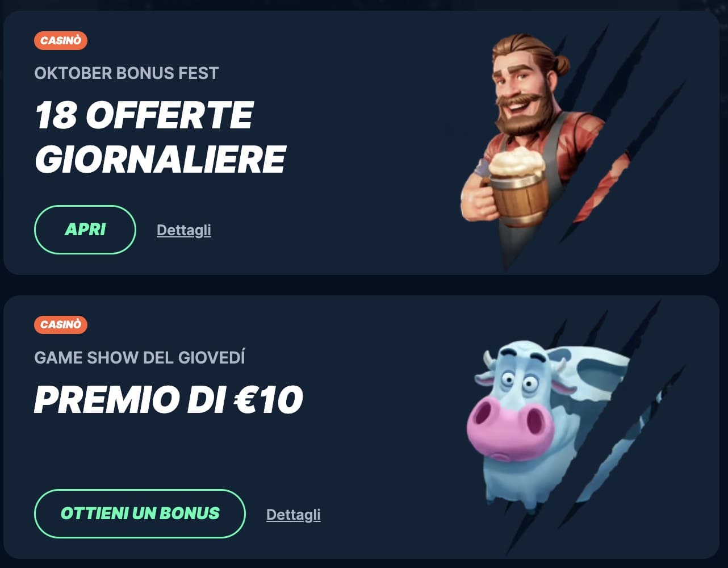Open Dettagli link for Game Show del Giovedí

pos(294,515)
